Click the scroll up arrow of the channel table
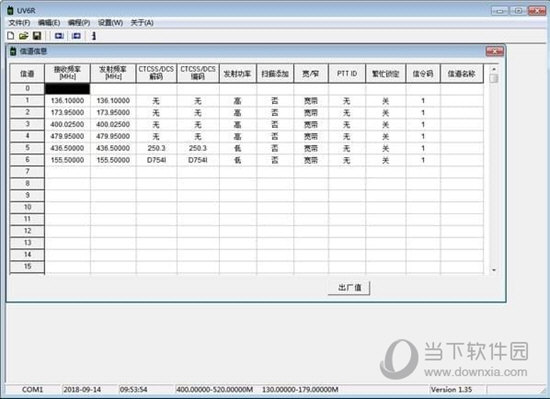550x399 pixels. pos(494,69)
